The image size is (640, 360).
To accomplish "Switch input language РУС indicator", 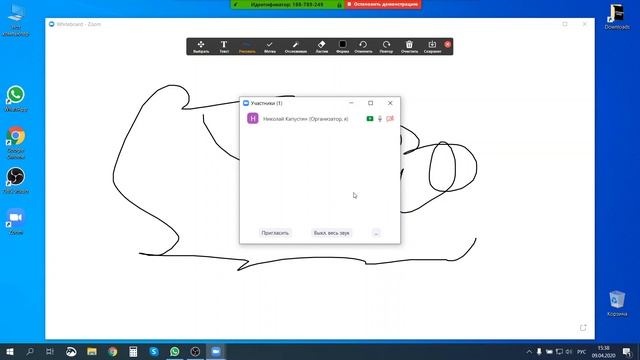I will tap(582, 351).
